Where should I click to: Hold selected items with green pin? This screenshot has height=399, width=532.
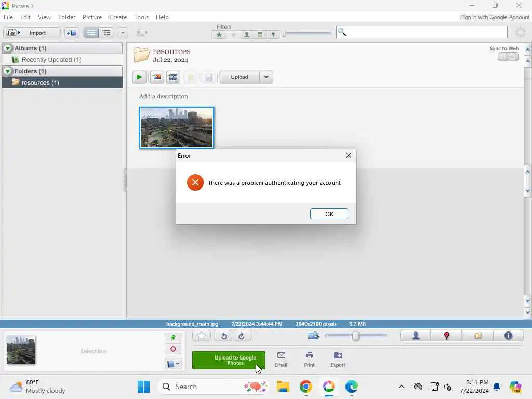click(x=173, y=337)
